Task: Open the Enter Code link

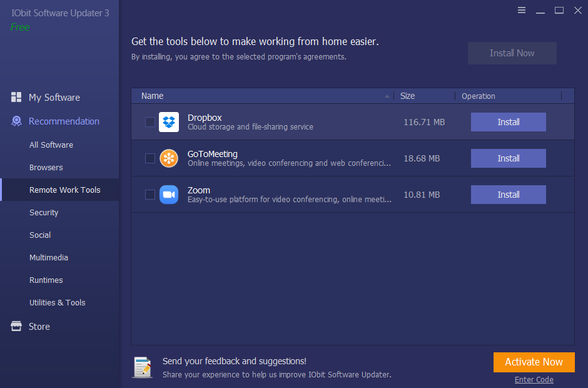Action: point(534,380)
